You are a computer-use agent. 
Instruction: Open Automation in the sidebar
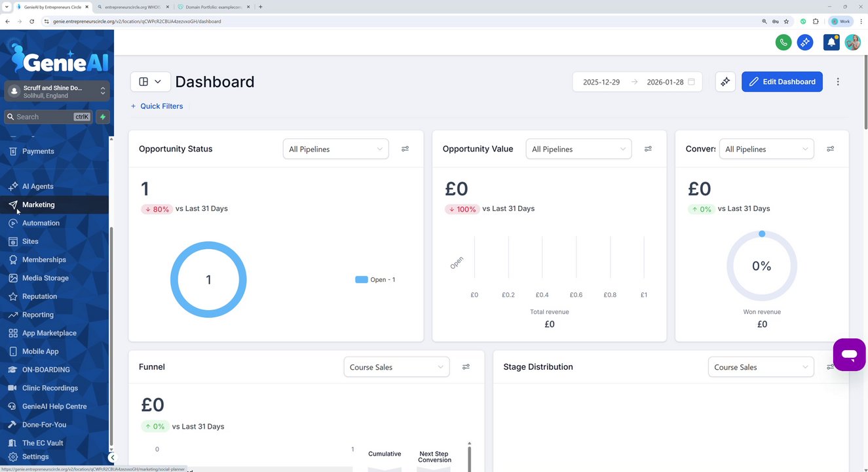tap(41, 223)
